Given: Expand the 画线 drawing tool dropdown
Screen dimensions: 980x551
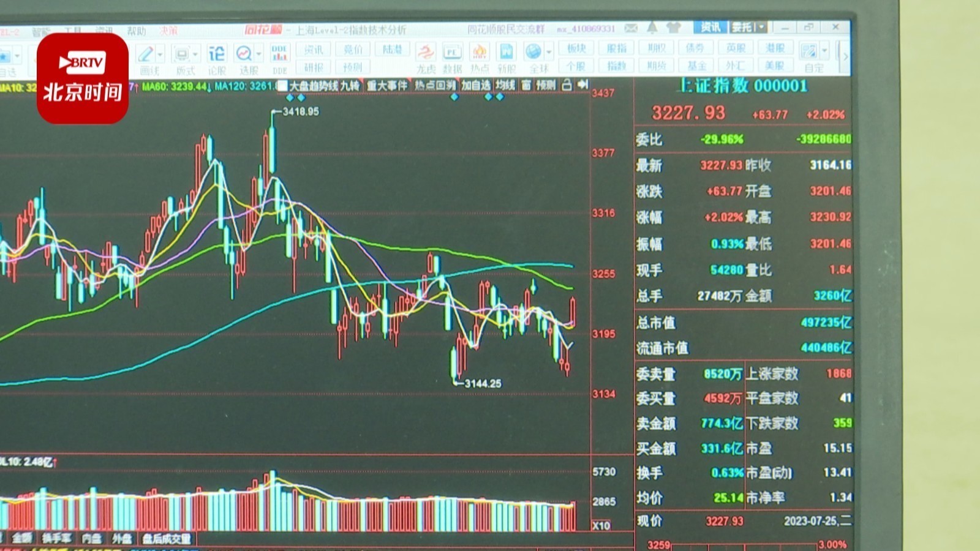Looking at the screenshot, I should point(160,54).
